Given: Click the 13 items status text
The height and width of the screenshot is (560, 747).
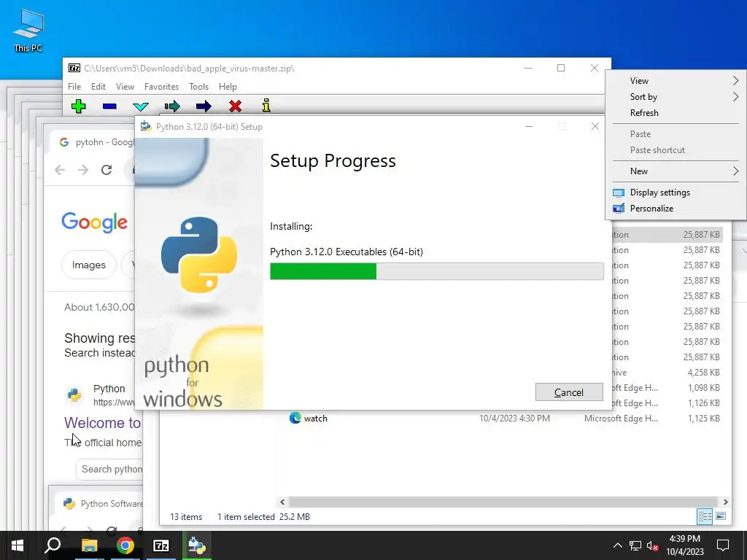Looking at the screenshot, I should click(186, 517).
